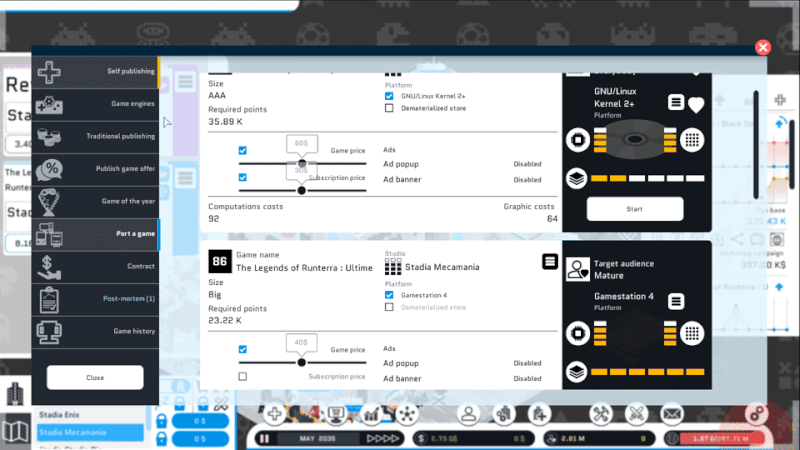Toggle AAA game's Dematerialized store checkbox

389,108
